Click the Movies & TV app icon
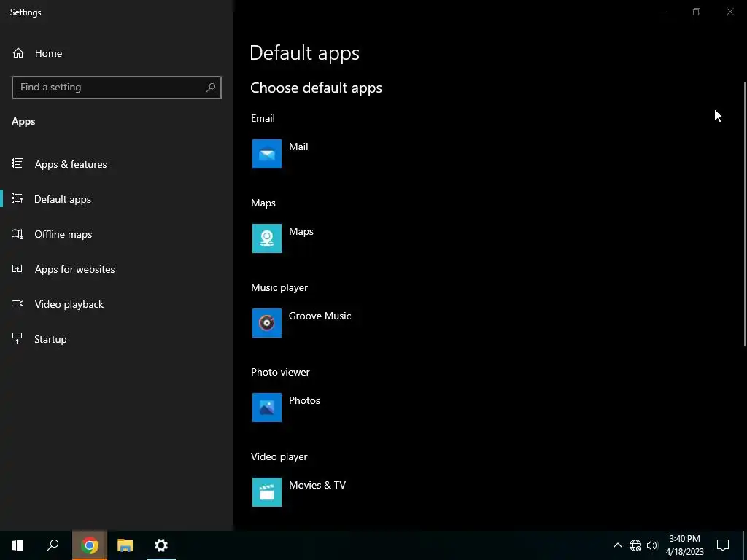The image size is (747, 560). [x=267, y=492]
